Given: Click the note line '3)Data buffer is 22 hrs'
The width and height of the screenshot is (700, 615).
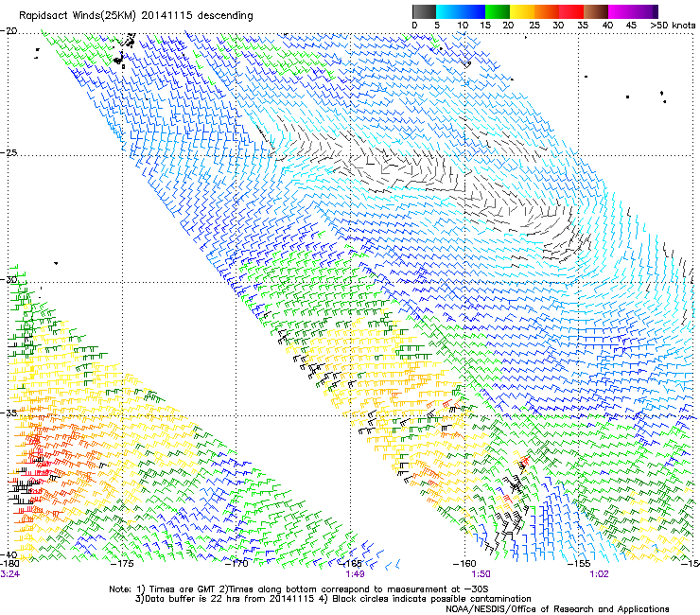Looking at the screenshot, I should 333,599.
